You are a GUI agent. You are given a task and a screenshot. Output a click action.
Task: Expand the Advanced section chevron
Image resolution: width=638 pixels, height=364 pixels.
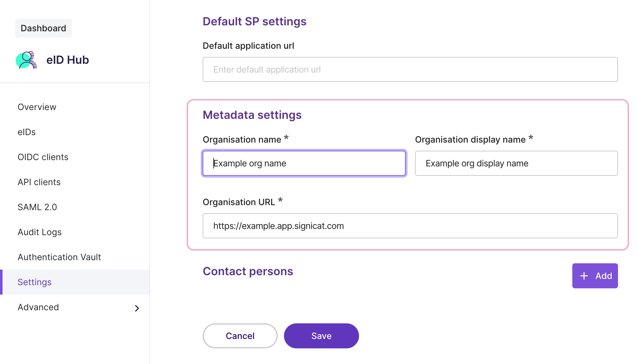point(137,308)
